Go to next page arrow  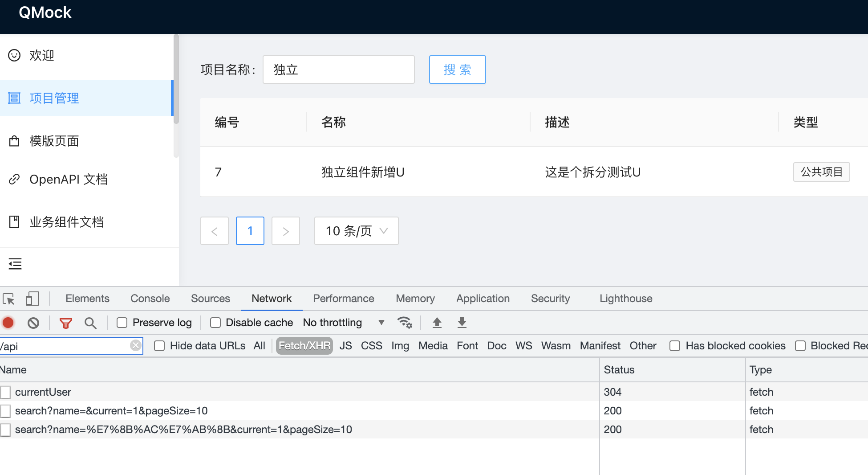(286, 231)
